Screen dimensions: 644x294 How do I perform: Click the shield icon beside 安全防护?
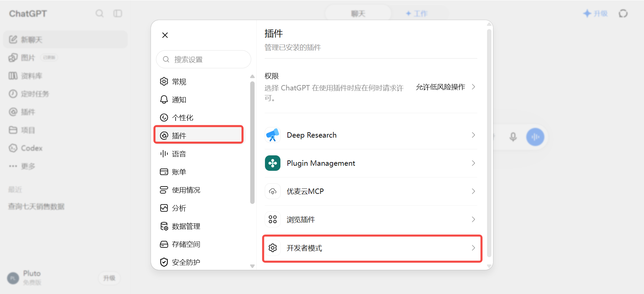click(164, 262)
